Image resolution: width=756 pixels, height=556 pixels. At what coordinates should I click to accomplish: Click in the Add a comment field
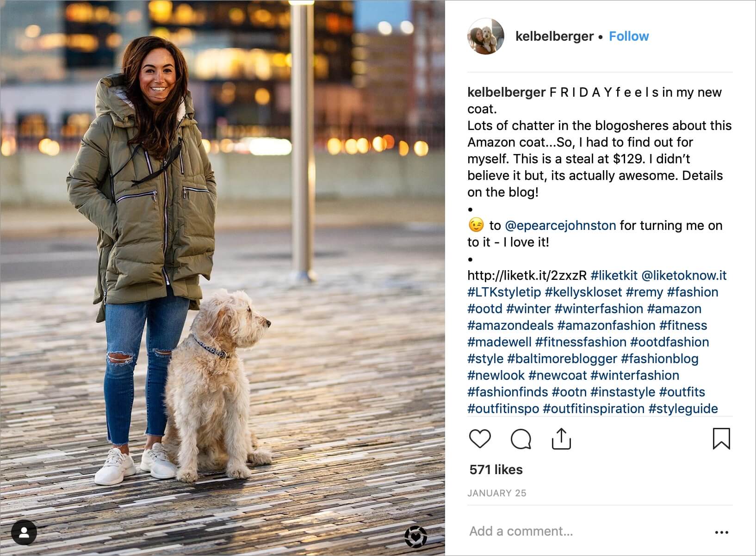click(x=588, y=531)
